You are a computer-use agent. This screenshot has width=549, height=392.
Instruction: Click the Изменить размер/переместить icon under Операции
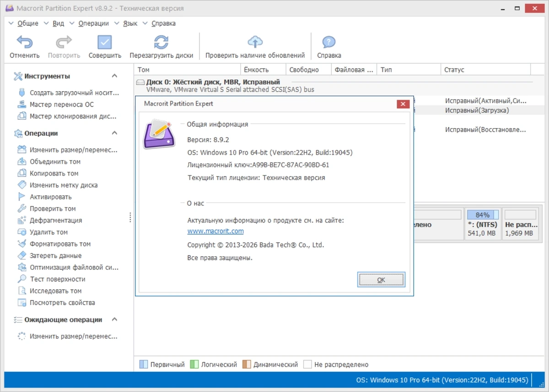pos(22,150)
